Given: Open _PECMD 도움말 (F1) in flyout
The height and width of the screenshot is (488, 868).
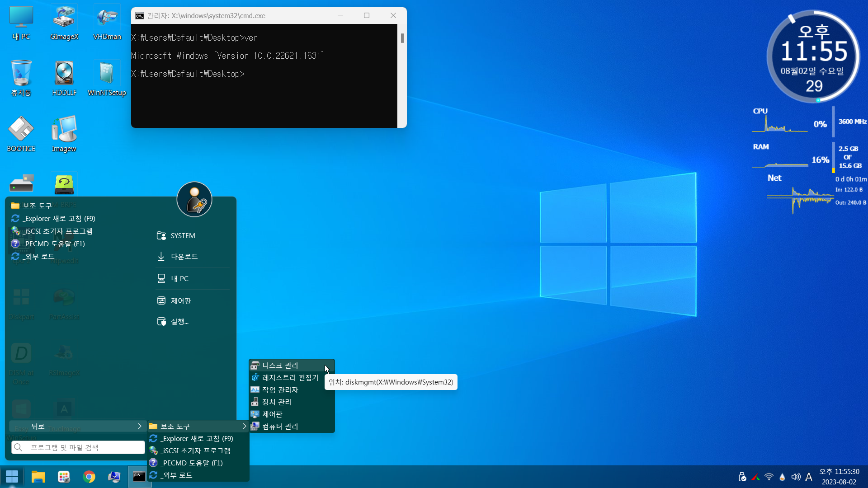Looking at the screenshot, I should 198,463.
